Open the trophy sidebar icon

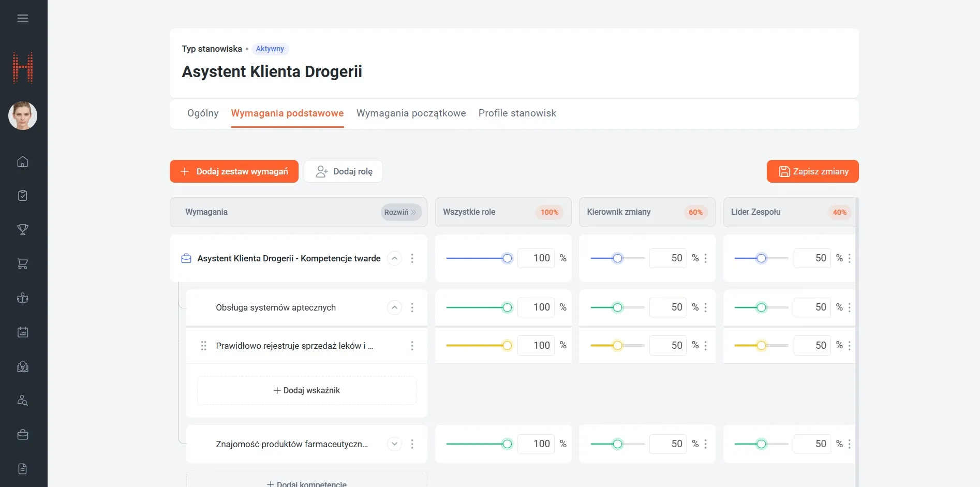pyautogui.click(x=23, y=230)
